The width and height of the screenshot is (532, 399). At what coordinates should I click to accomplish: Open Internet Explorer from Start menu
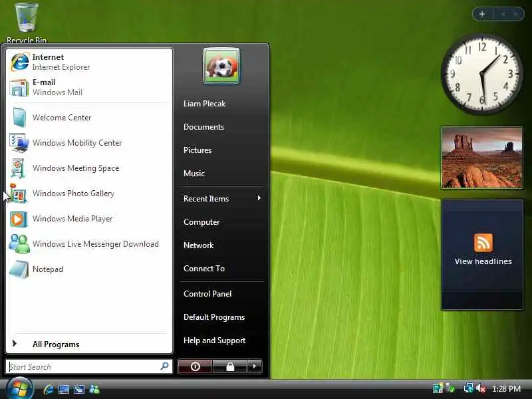coord(89,62)
